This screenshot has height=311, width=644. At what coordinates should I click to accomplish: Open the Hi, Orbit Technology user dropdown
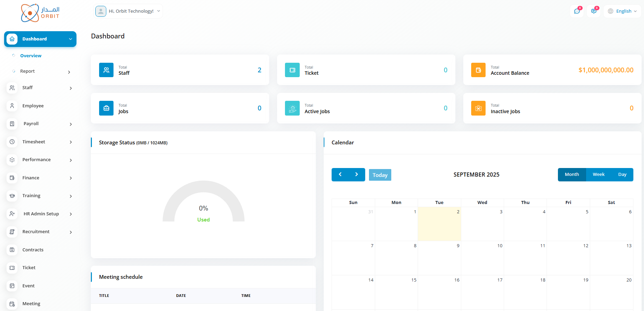128,11
